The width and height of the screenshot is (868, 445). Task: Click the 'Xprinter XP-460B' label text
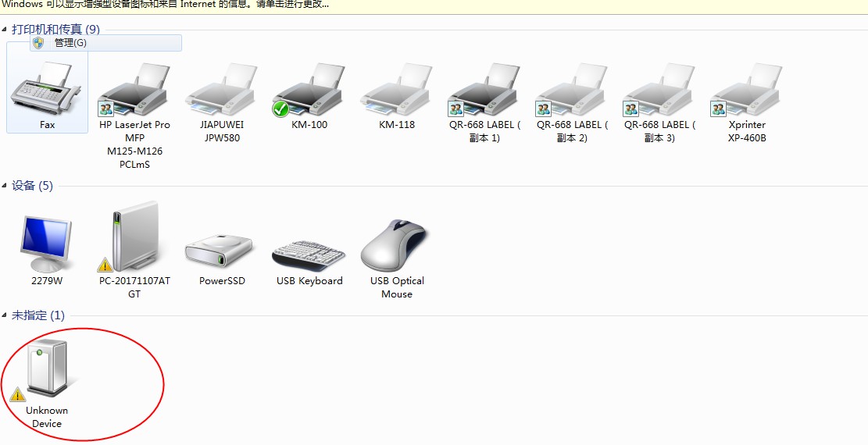click(747, 132)
